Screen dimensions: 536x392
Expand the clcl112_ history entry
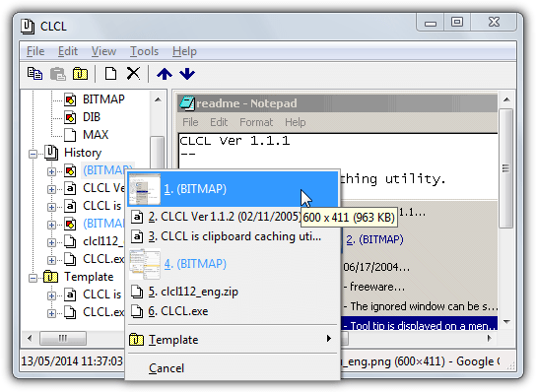click(x=51, y=242)
